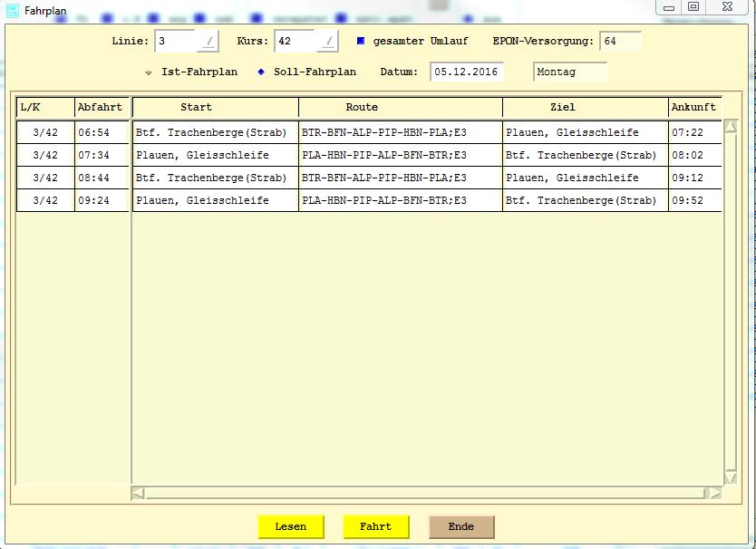Minimize the Fahrplan window
756x549 pixels.
click(667, 6)
